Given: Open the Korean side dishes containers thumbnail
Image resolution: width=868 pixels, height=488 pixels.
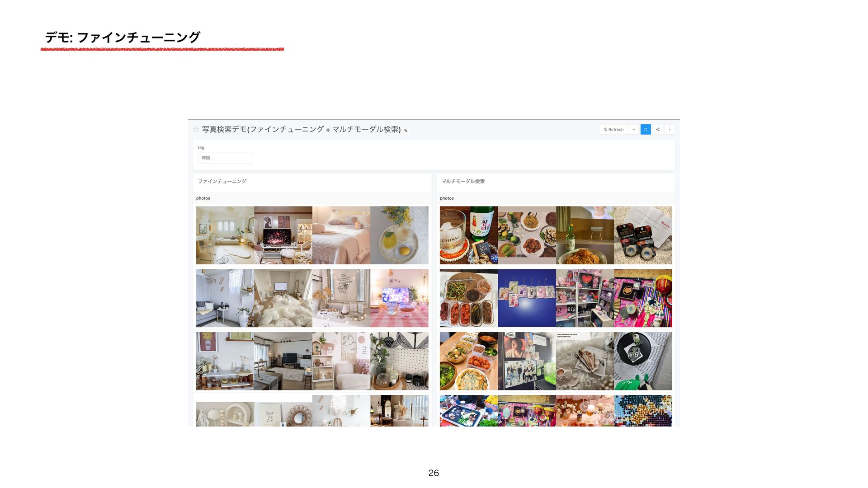Looking at the screenshot, I should click(468, 298).
